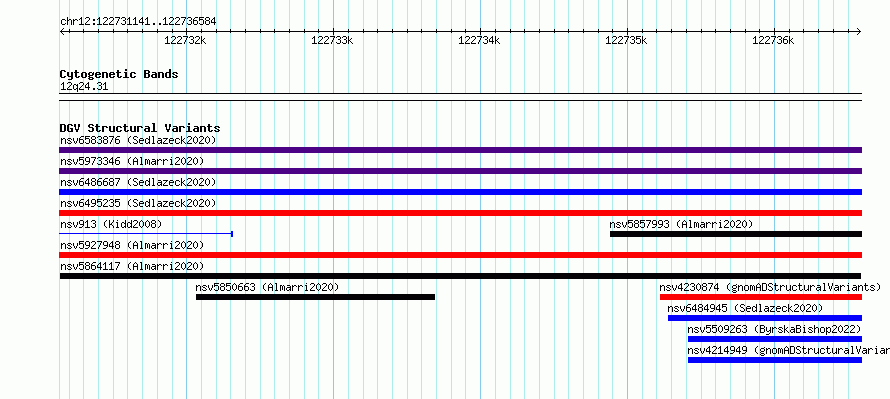Click the nsv6583876 (Sedlazeck2020) label
890x399 pixels.
(x=138, y=140)
